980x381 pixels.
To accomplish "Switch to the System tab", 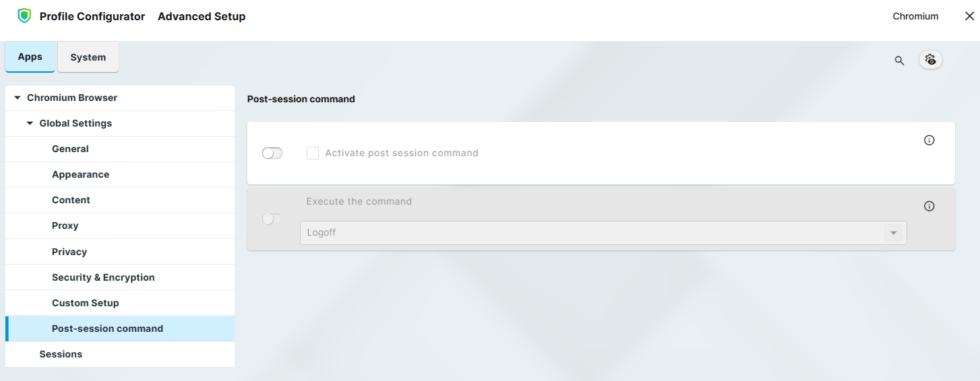I will (88, 57).
